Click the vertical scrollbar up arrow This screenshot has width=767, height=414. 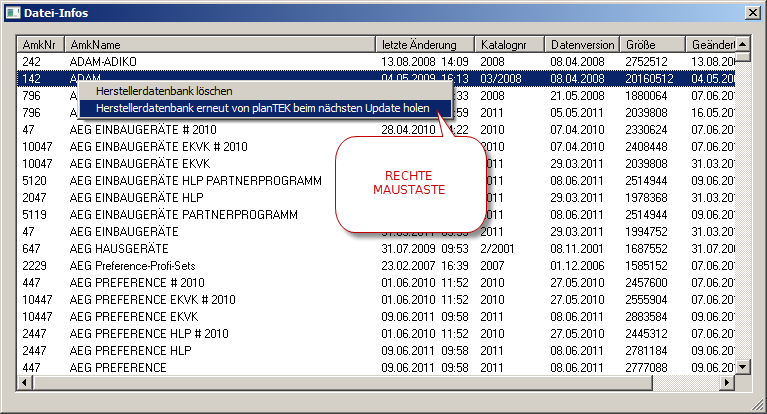pyautogui.click(x=743, y=45)
